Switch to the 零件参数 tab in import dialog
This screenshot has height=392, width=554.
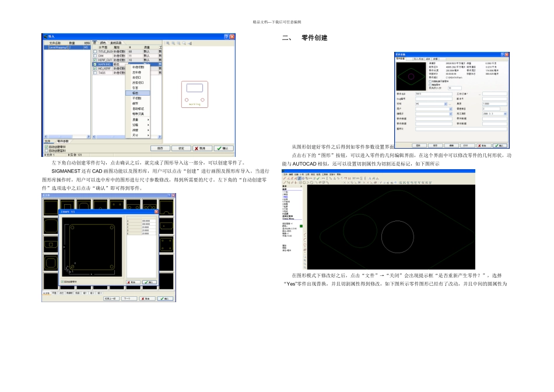(62, 141)
